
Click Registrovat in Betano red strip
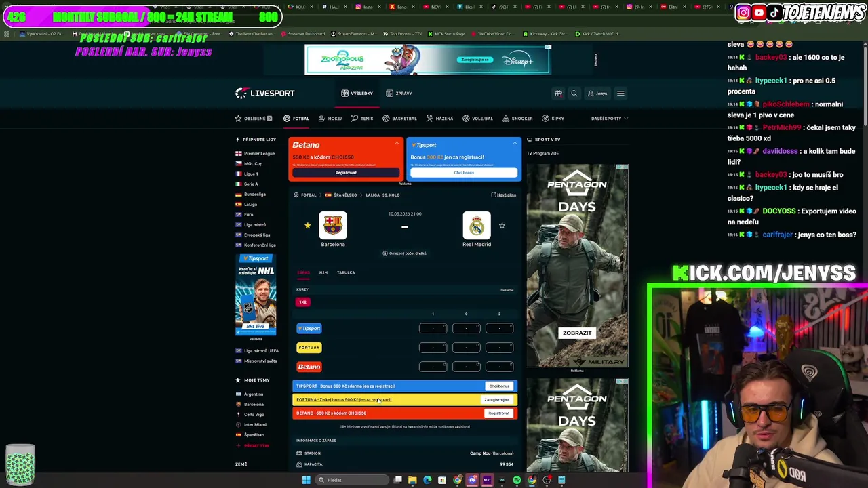coord(499,413)
